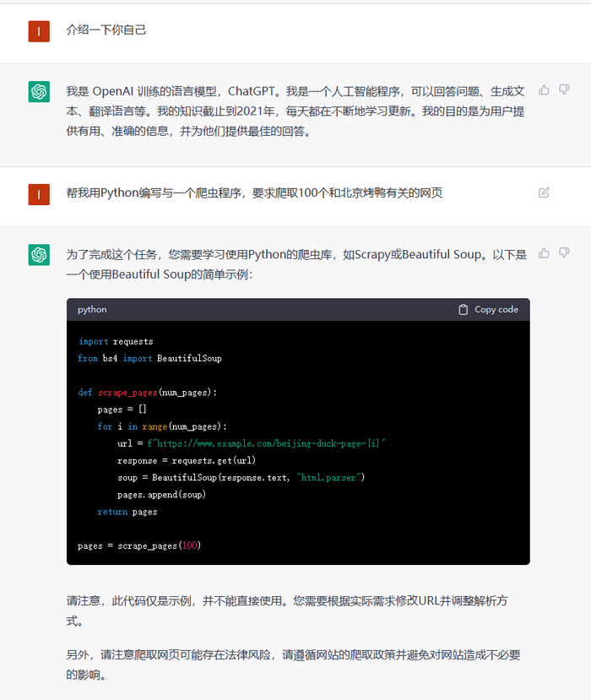Viewport: 591px width, 700px height.
Task: Click the legal risk warning paragraph 另外，请注意
Action: [x=293, y=665]
